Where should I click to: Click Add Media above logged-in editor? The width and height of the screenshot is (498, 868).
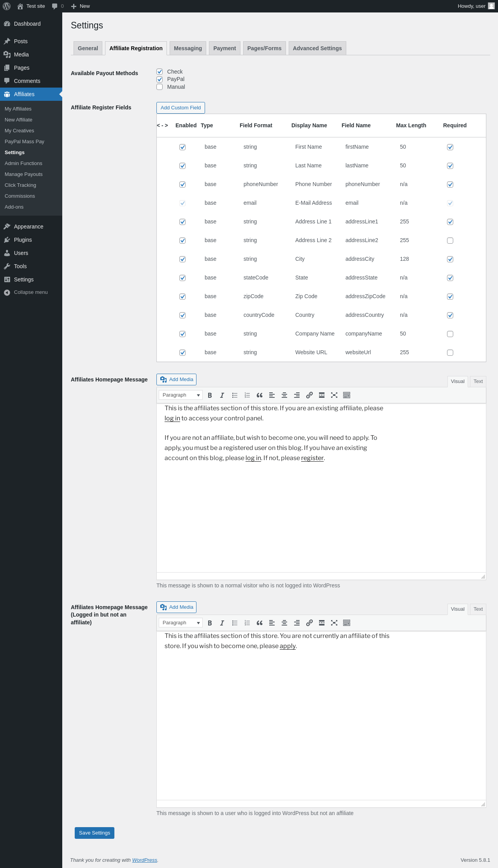point(176,607)
